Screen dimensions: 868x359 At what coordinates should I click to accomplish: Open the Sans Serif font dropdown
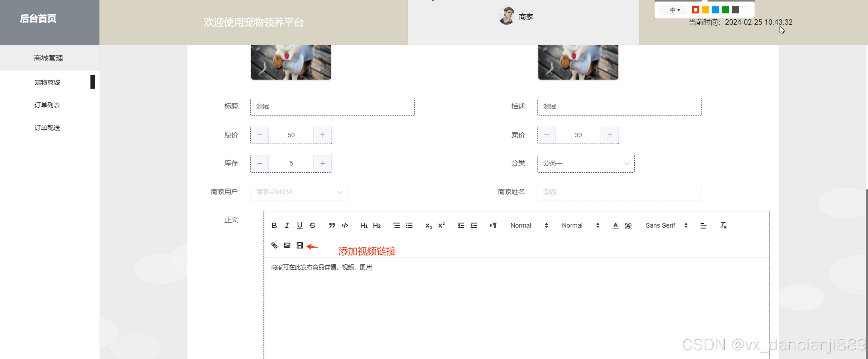click(666, 225)
